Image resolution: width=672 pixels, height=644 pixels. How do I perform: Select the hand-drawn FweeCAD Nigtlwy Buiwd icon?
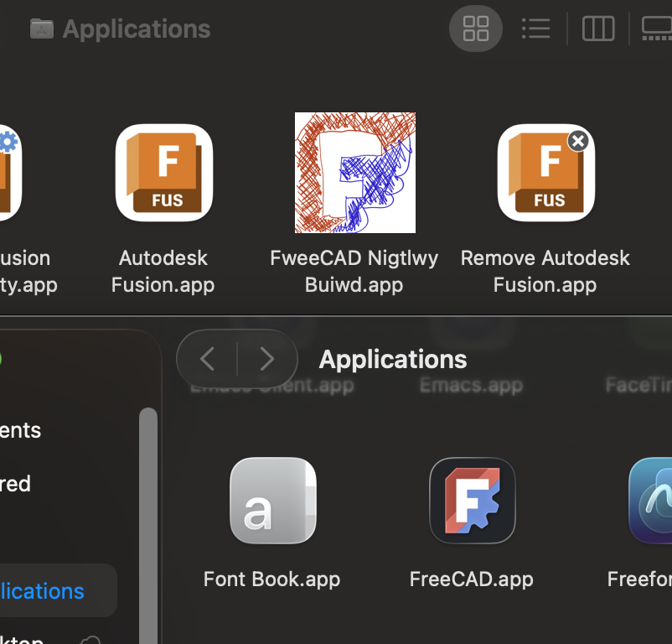(x=355, y=173)
